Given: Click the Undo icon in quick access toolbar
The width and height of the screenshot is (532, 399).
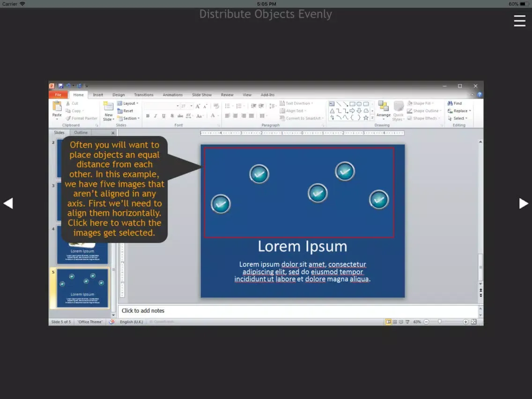Looking at the screenshot, I should pos(68,86).
